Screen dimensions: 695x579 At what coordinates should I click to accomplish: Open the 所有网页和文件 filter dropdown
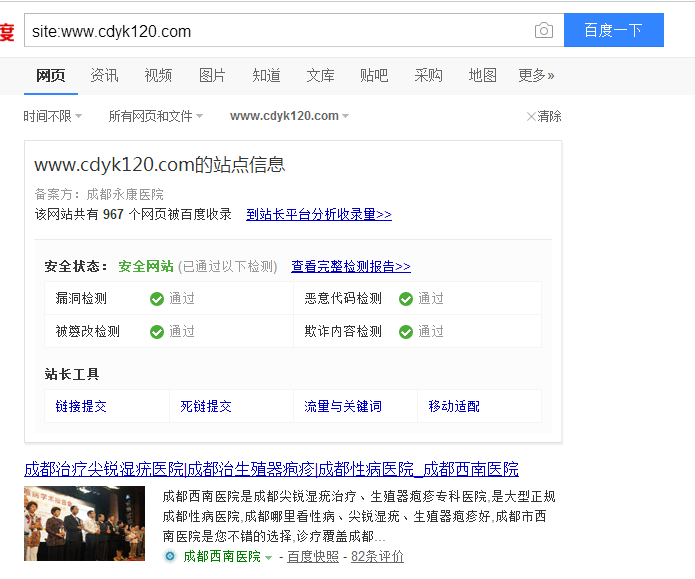(156, 116)
